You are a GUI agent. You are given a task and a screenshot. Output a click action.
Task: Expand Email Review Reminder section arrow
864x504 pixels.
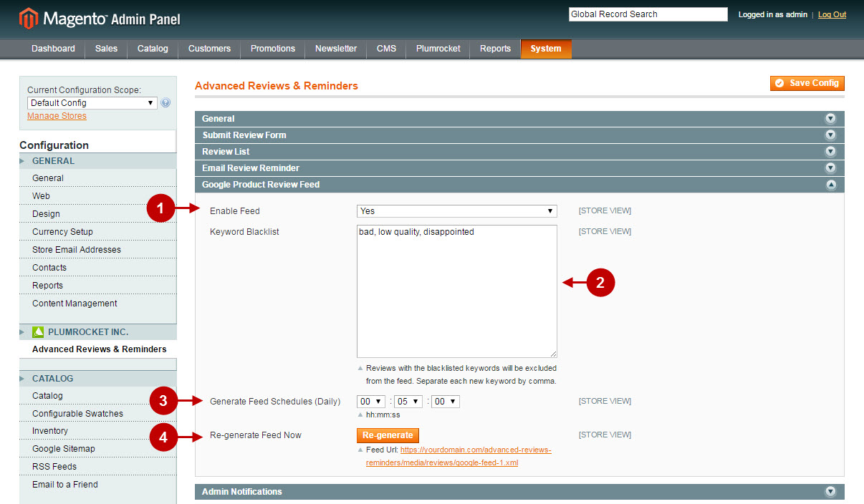tap(830, 168)
